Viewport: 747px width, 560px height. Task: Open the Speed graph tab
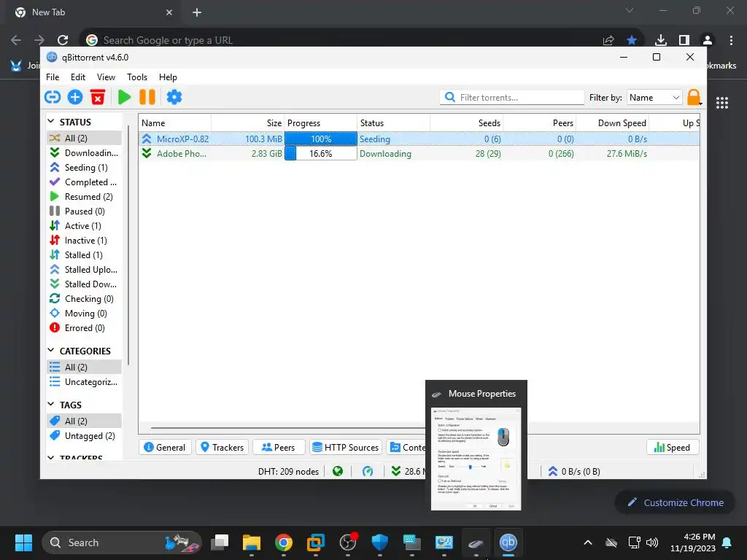tap(672, 447)
